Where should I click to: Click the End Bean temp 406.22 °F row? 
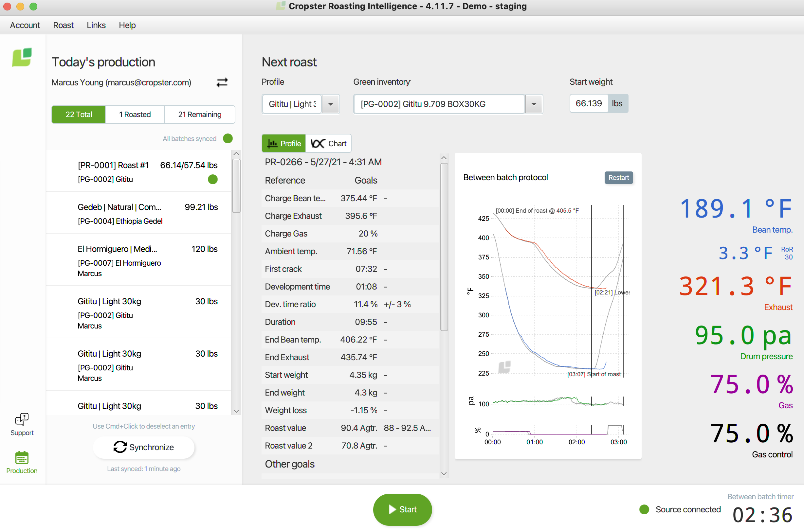tap(350, 339)
